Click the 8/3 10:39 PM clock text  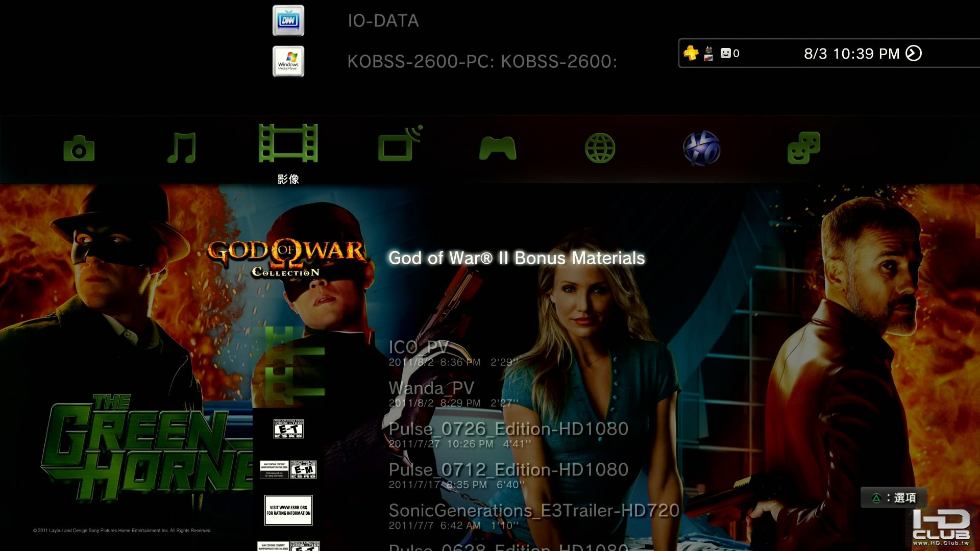click(x=851, y=54)
